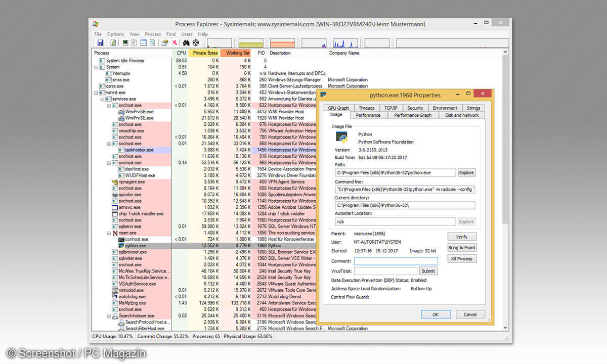The height and width of the screenshot is (364, 607).
Task: Click the Process Explorer title bar icon
Action: coord(96,24)
